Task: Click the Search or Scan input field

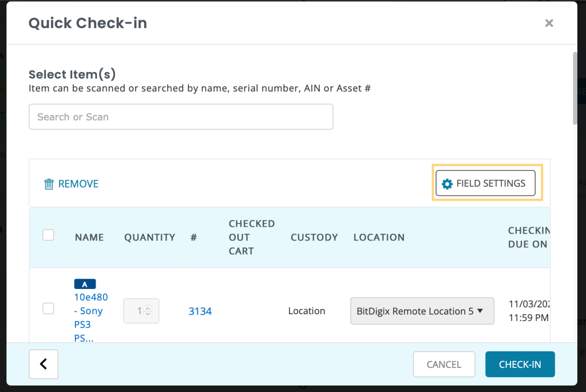Action: coord(181,117)
